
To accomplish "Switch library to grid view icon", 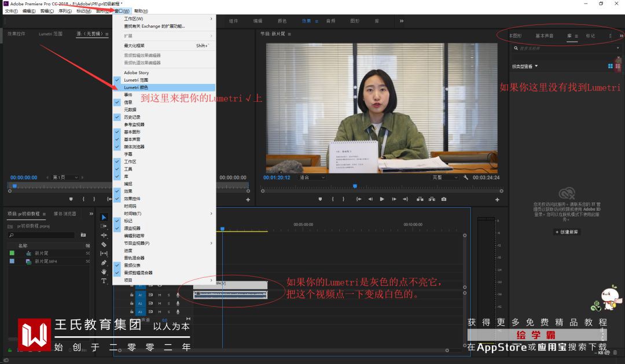I will coord(610,66).
